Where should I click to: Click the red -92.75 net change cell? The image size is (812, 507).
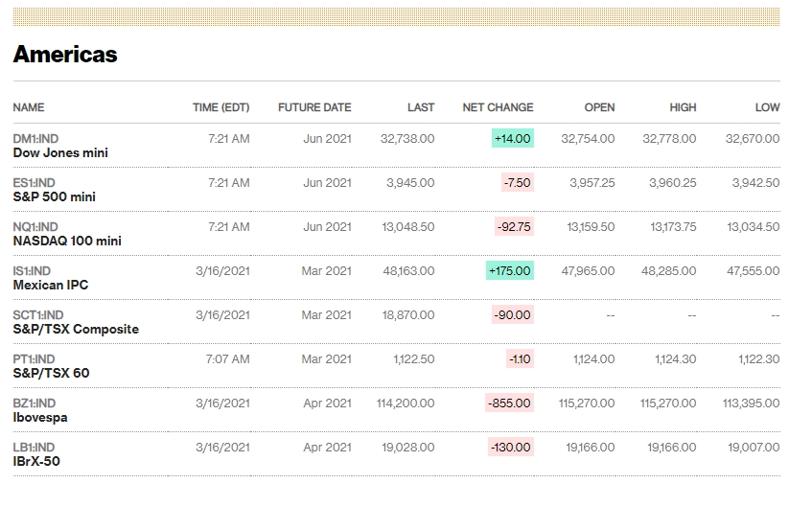tap(514, 227)
